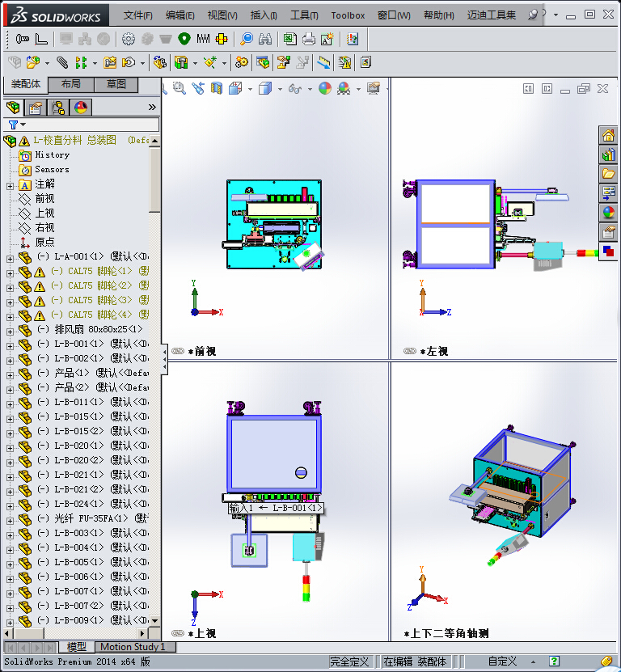
Task: Expand the 注解 tree node
Action: 10,186
